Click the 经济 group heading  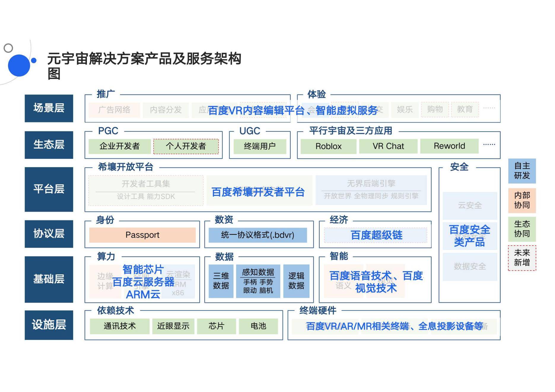(339, 220)
